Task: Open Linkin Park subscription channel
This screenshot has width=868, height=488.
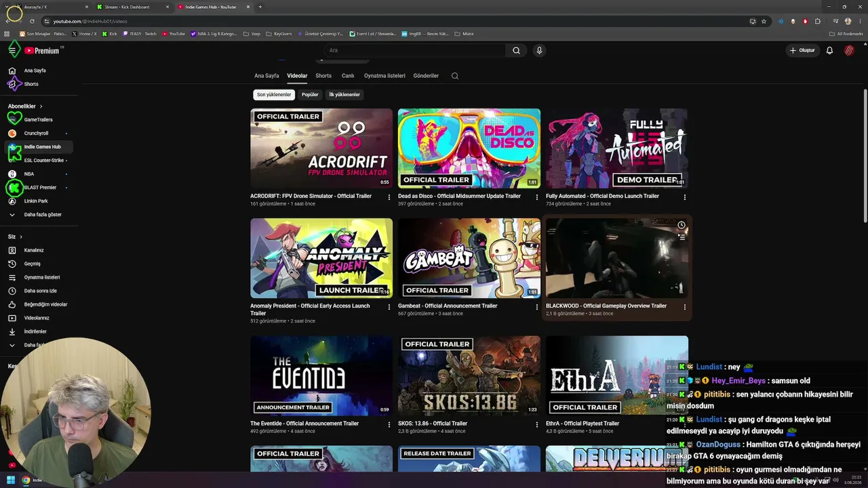Action: (x=39, y=201)
